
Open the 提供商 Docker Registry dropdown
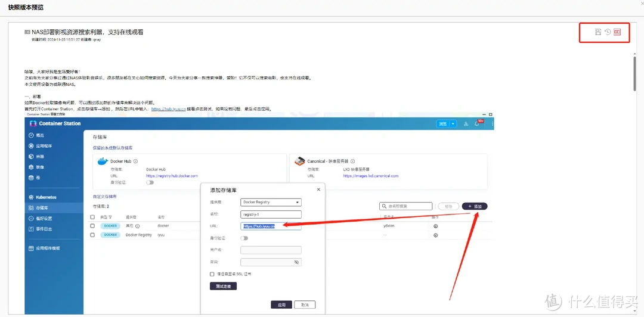pyautogui.click(x=271, y=202)
